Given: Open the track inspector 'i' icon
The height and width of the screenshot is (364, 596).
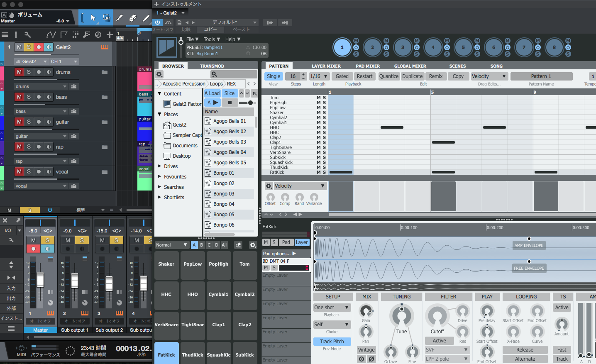Looking at the screenshot, I should 16,35.
